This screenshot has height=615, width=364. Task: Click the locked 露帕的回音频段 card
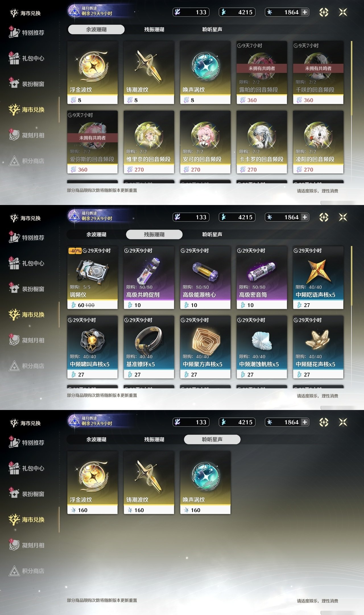click(x=262, y=73)
